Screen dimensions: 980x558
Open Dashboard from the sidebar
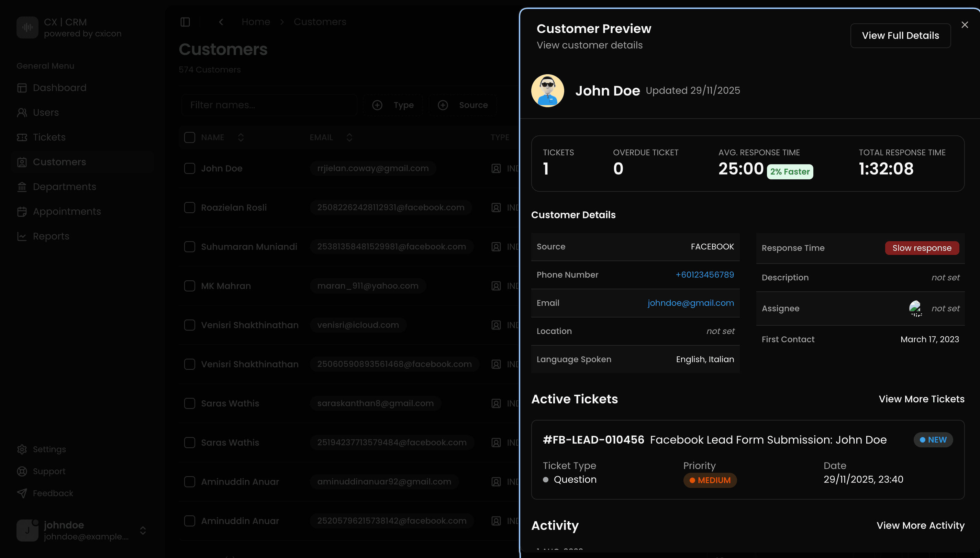coord(82,88)
